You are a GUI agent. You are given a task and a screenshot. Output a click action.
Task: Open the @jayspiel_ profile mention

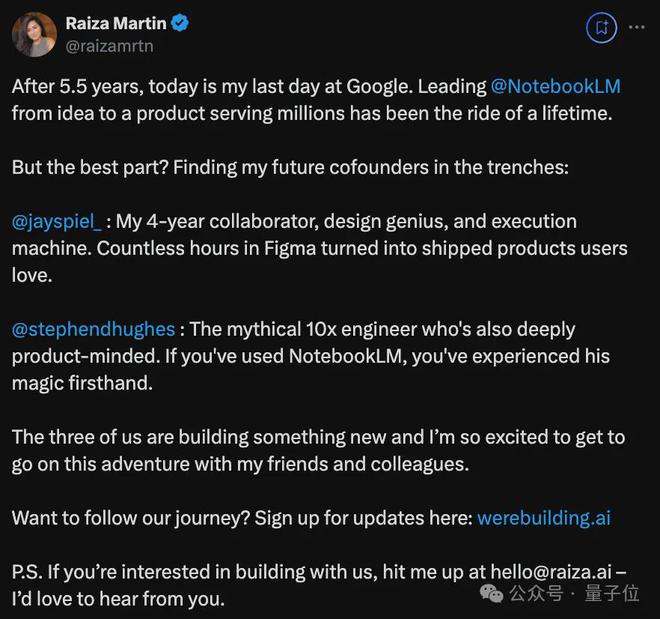(58, 221)
